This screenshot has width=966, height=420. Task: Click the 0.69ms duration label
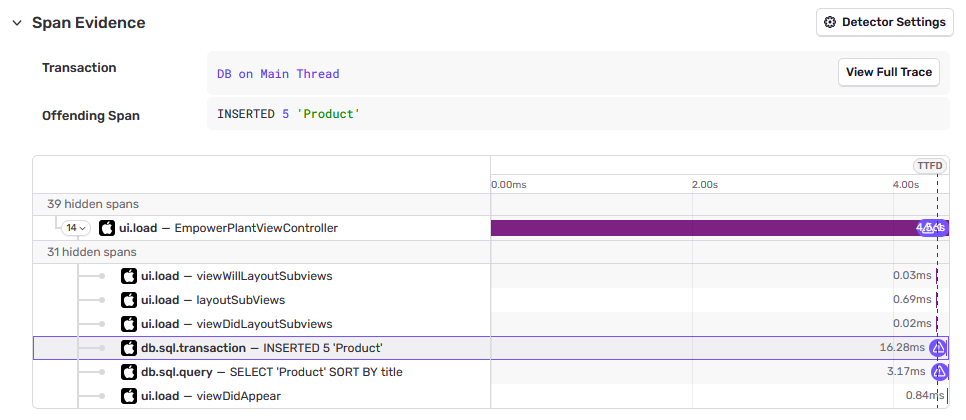pos(912,300)
